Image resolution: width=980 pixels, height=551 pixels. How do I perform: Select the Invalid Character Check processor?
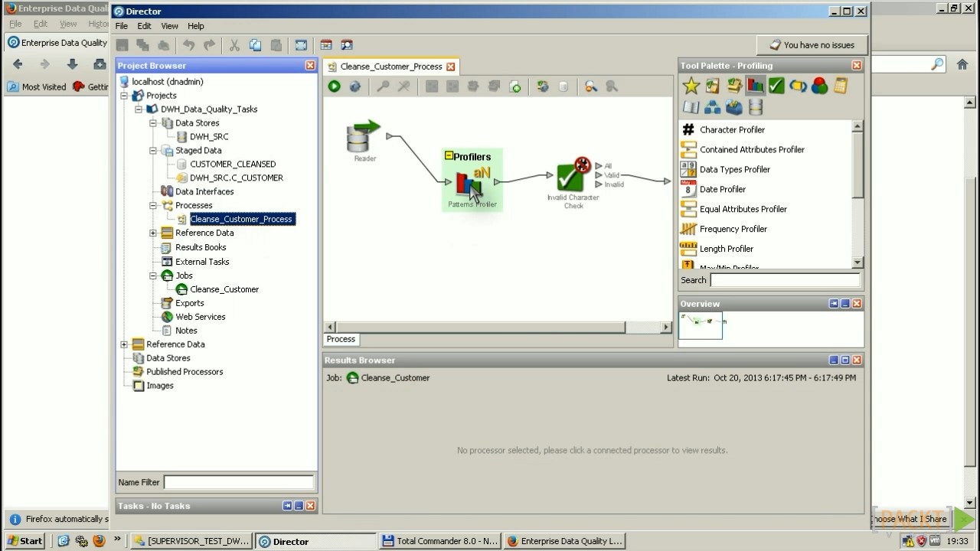(573, 184)
